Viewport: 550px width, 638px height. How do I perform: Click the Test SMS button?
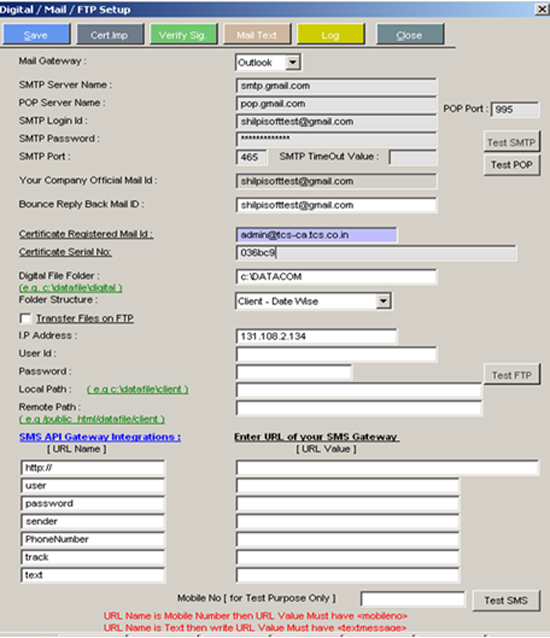[506, 600]
